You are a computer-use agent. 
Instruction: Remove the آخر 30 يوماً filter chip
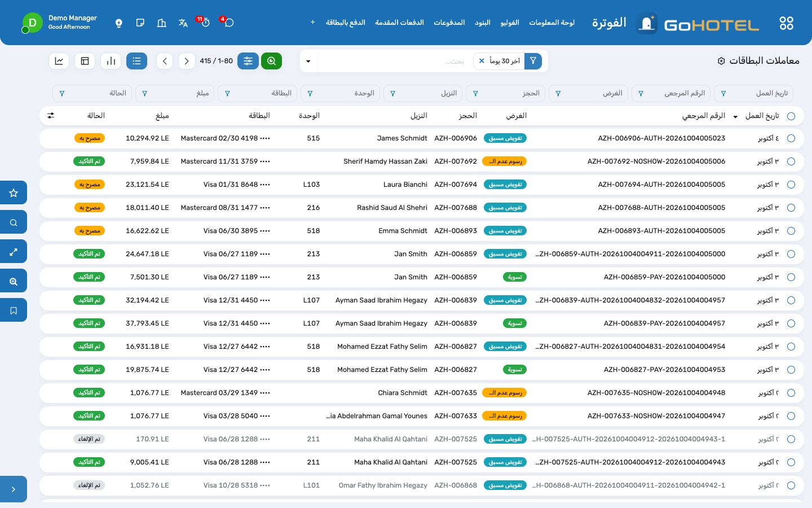482,61
